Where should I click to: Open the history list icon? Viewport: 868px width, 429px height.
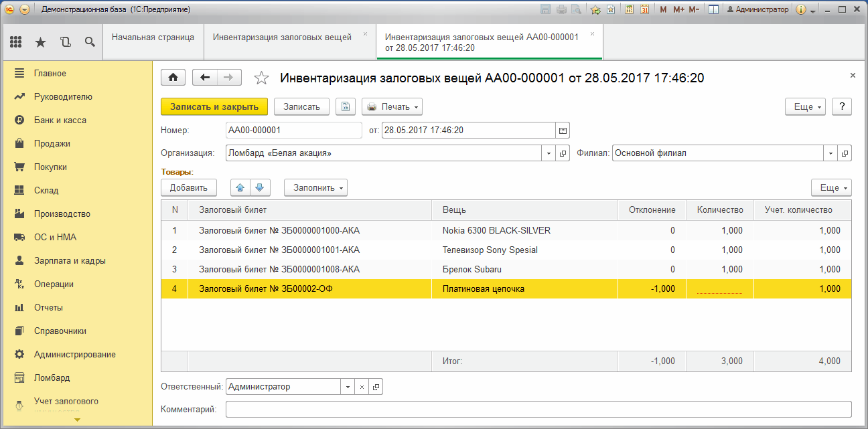[65, 42]
